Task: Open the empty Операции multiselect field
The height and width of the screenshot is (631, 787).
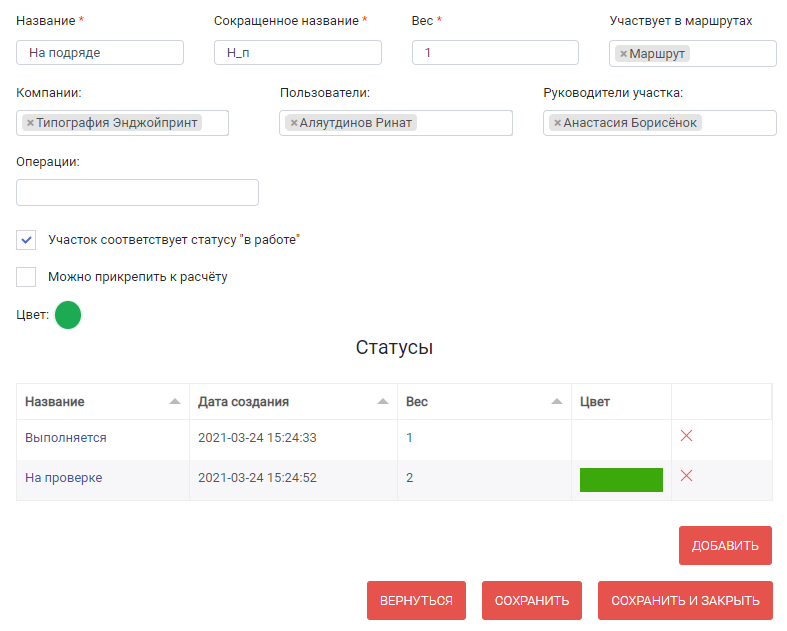Action: 138,192
